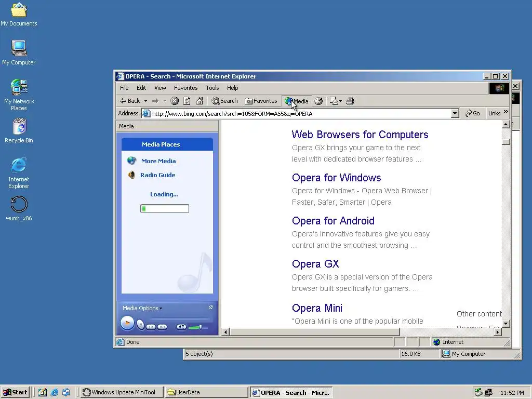
Task: Open the View menu
Action: click(160, 88)
